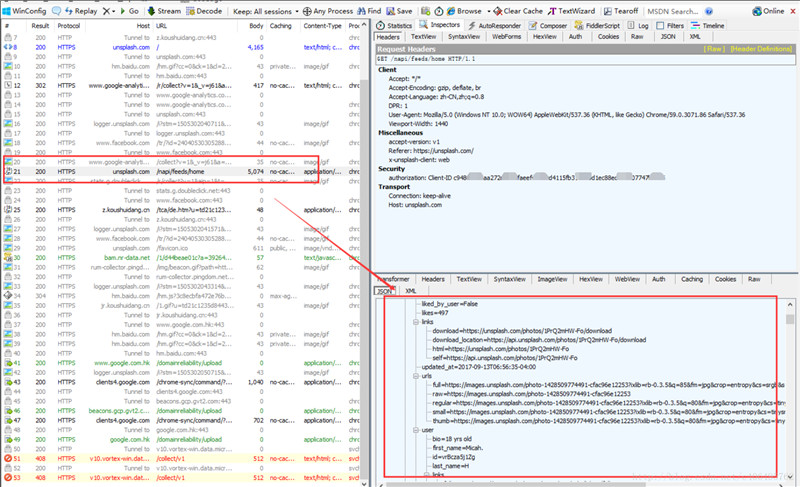Open the Composer tab

click(548, 25)
